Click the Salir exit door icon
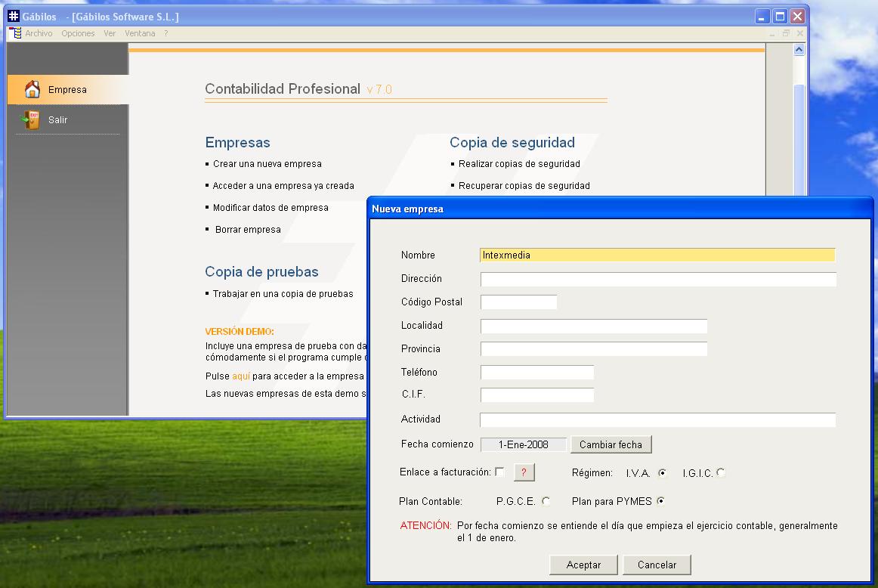878x588 pixels. pyautogui.click(x=30, y=120)
